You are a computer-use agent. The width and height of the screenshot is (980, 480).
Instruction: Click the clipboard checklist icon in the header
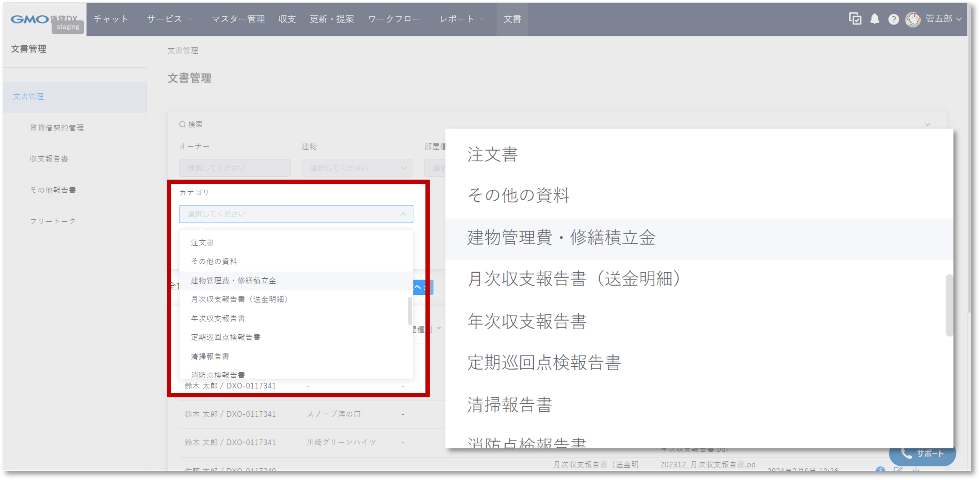coord(856,19)
